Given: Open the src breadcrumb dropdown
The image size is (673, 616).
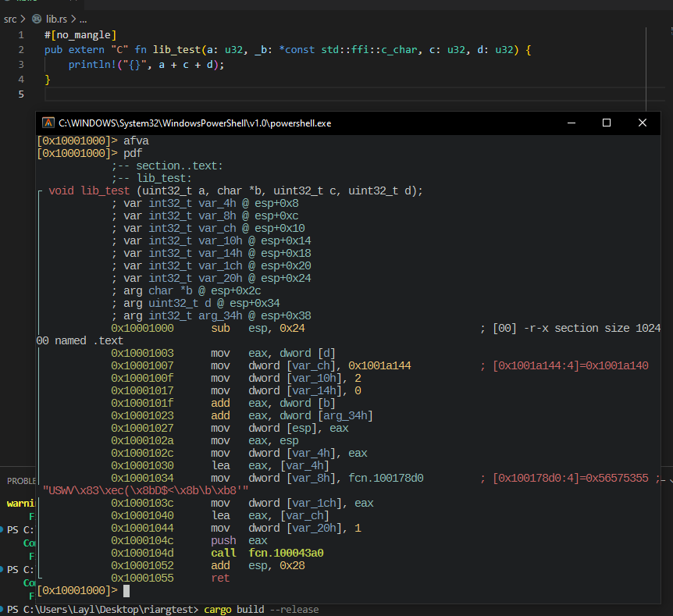Looking at the screenshot, I should click(x=11, y=19).
